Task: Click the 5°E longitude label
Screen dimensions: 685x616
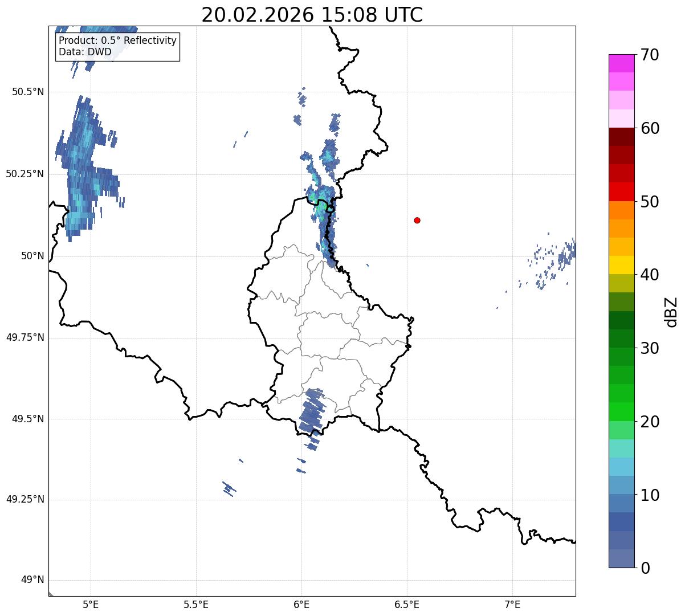Action: click(91, 604)
